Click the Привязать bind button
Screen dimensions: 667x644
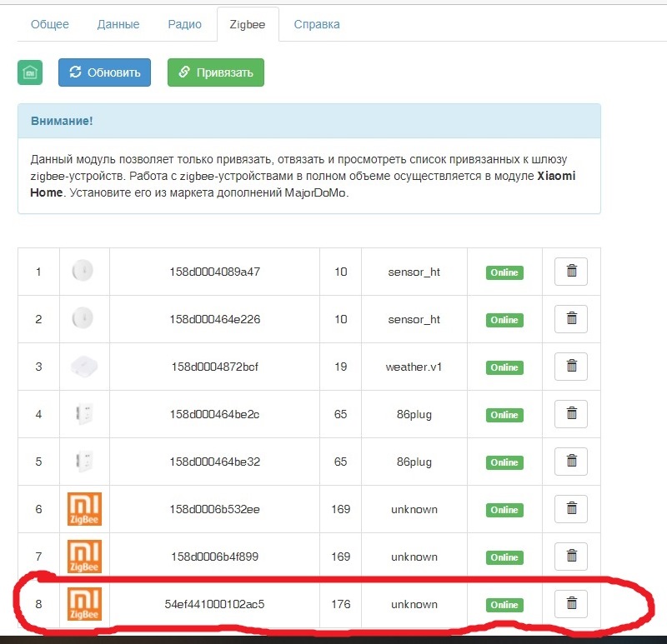coord(216,72)
